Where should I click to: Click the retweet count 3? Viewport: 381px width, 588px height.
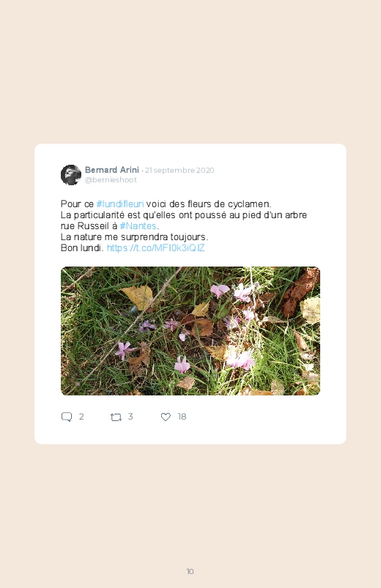pos(130,417)
